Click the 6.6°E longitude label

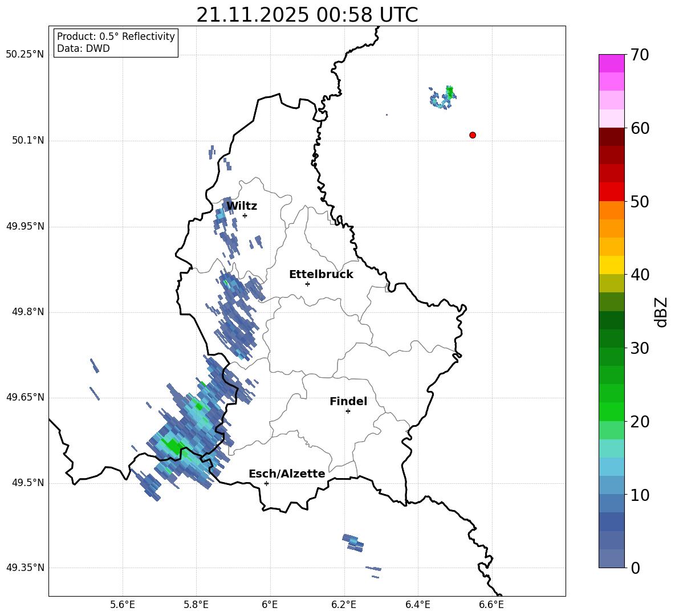point(491,605)
